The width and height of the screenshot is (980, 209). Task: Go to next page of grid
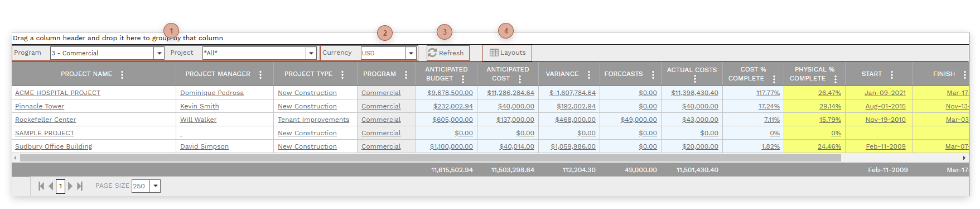pyautogui.click(x=70, y=186)
